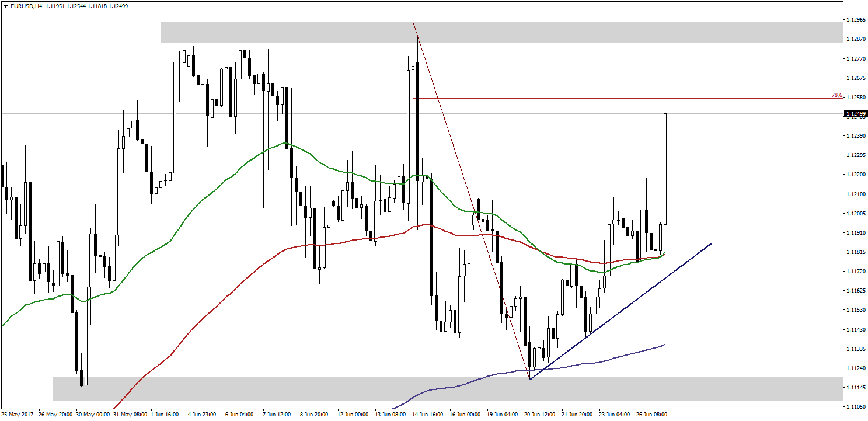Click the 20 Jun 12:00 time axis label
Image resolution: width=868 pixels, height=421 pixels.
[x=540, y=415]
